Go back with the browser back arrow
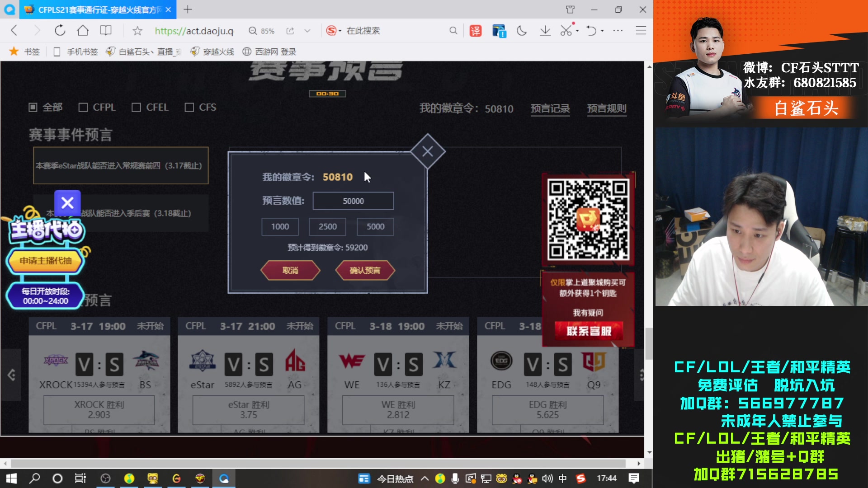 [x=14, y=31]
